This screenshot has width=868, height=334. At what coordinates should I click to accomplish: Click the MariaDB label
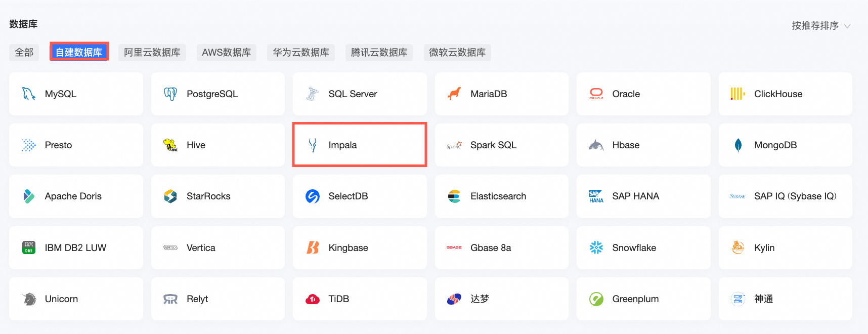coord(489,94)
